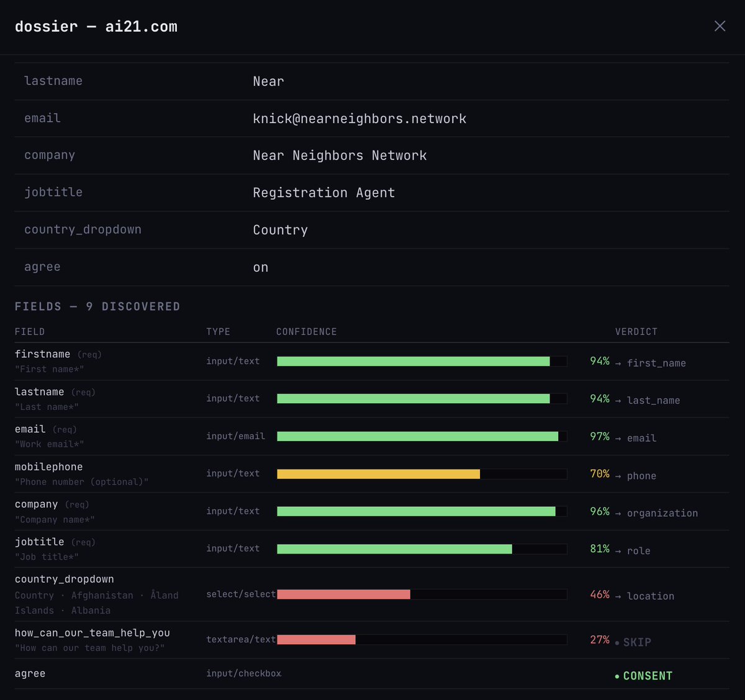Screen dimensions: 745x700
Task: Select the country_dropdown field name in fields table
Action: [65, 579]
